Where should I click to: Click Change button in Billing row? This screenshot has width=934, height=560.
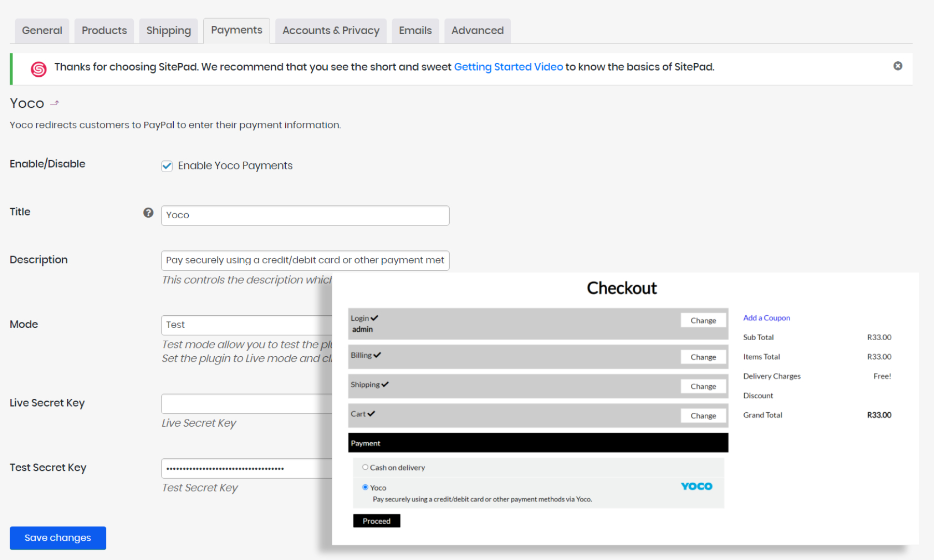click(x=703, y=357)
